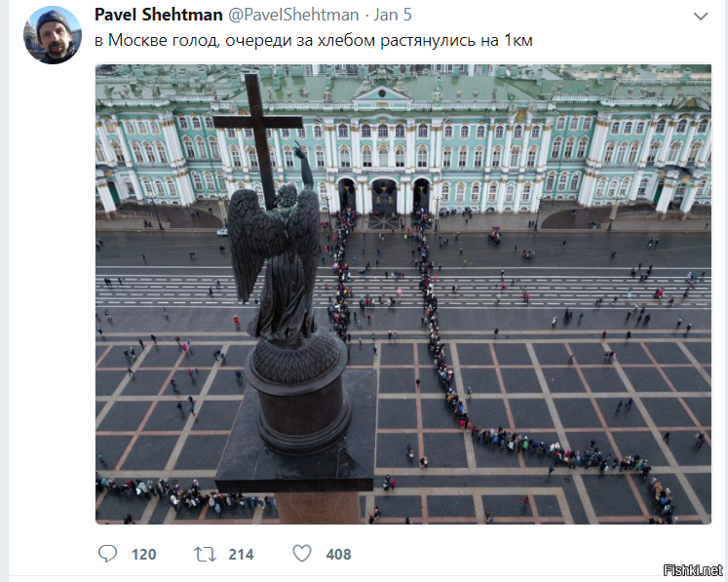Click the retweet count 214

241,554
